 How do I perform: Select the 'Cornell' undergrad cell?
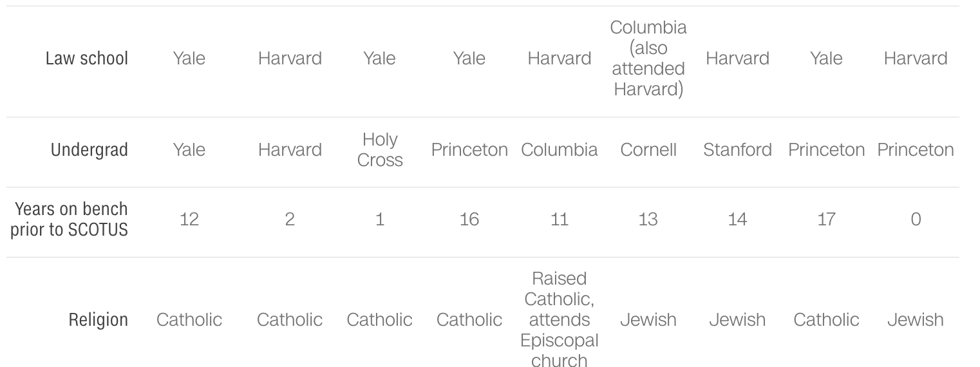click(x=648, y=150)
